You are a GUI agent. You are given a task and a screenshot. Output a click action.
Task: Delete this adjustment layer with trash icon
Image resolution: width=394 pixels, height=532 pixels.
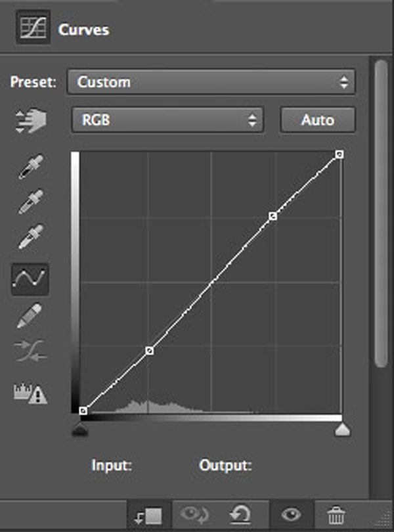336,515
